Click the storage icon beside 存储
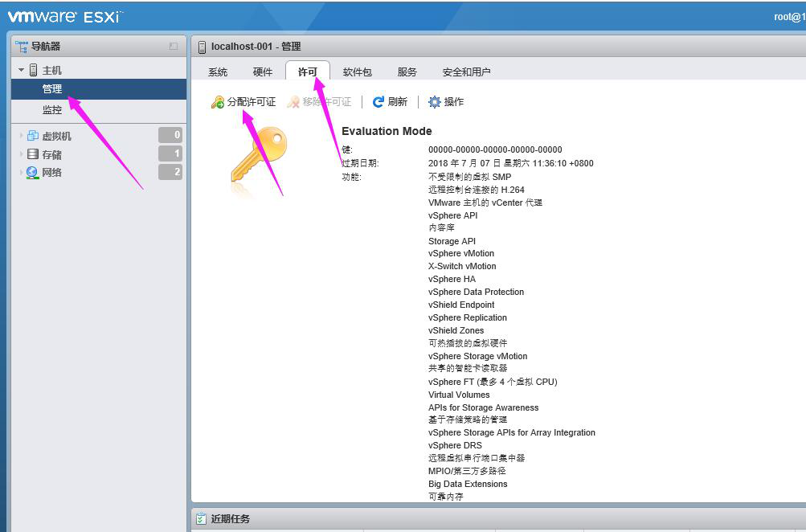 [x=32, y=154]
